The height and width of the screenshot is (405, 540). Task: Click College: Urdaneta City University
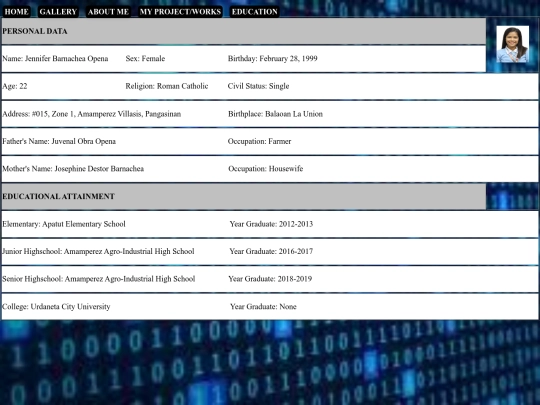click(x=56, y=307)
